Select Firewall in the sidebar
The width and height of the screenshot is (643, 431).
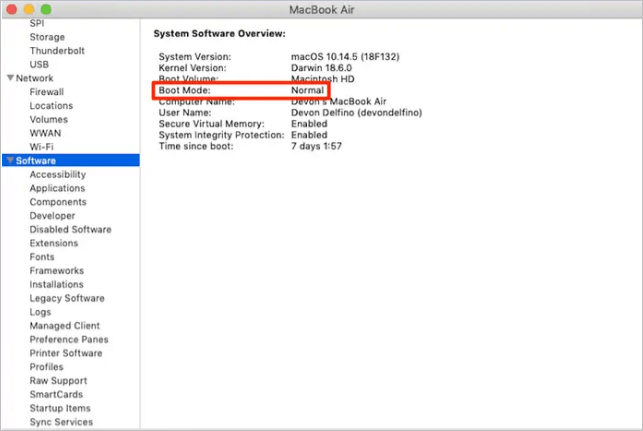(x=46, y=92)
